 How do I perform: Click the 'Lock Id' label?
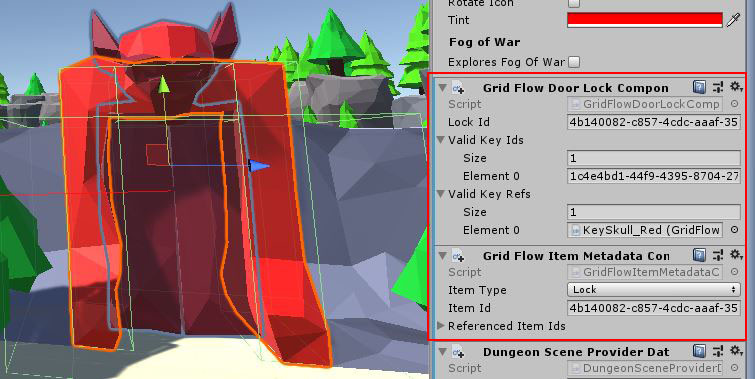(469, 122)
